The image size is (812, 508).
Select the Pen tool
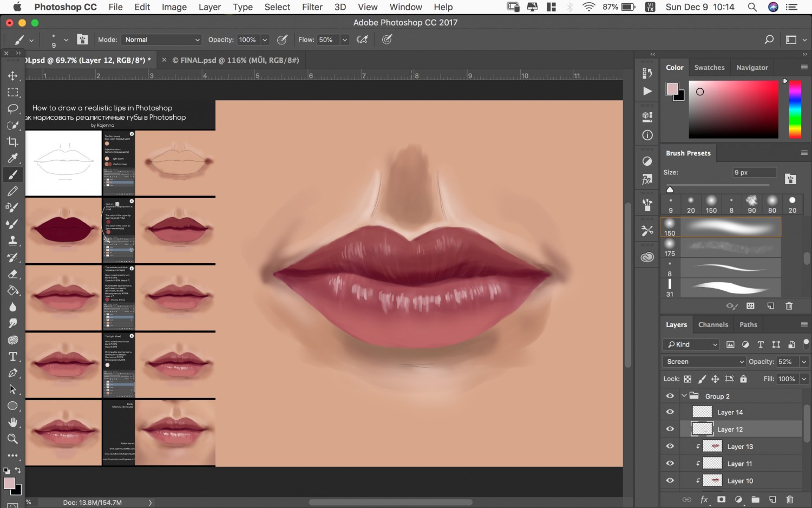click(13, 373)
